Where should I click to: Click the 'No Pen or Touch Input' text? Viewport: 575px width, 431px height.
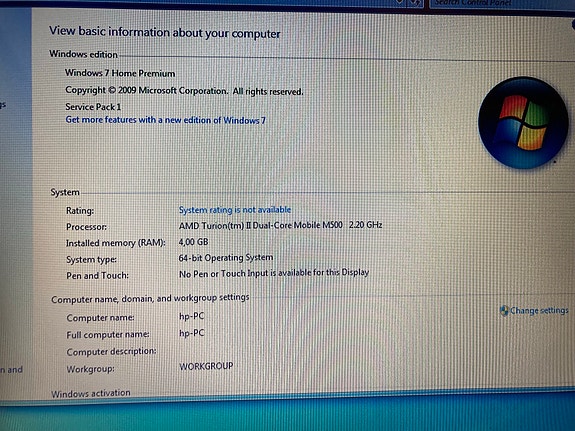(x=274, y=273)
